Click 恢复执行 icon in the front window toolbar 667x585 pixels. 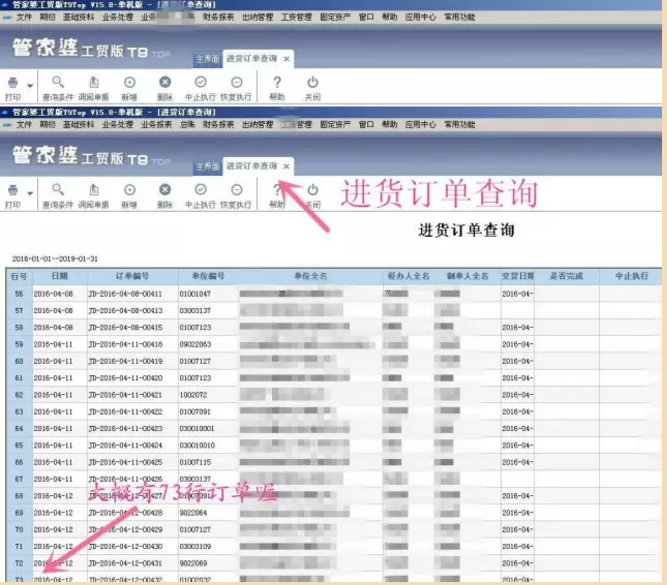pos(237,189)
